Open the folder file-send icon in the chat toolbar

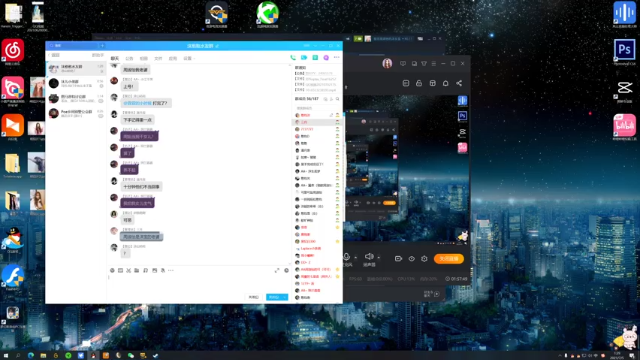(x=137, y=270)
